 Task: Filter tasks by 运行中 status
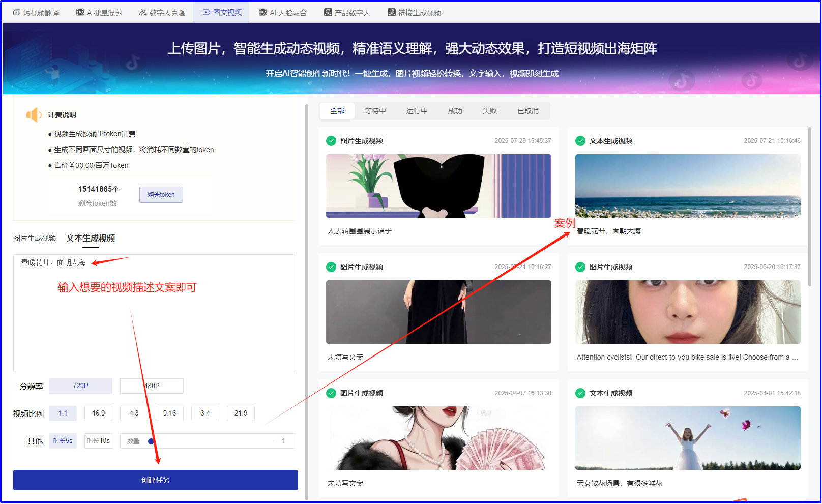[x=417, y=110]
